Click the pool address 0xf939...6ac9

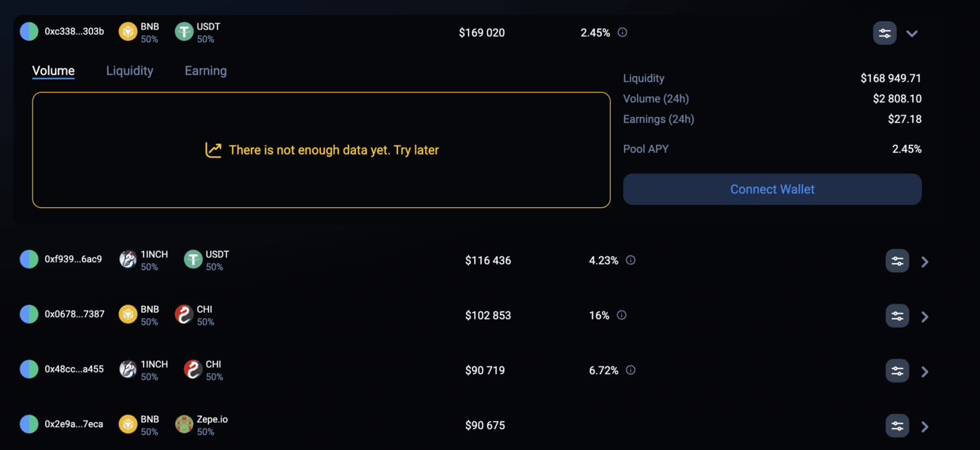pyautogui.click(x=72, y=259)
